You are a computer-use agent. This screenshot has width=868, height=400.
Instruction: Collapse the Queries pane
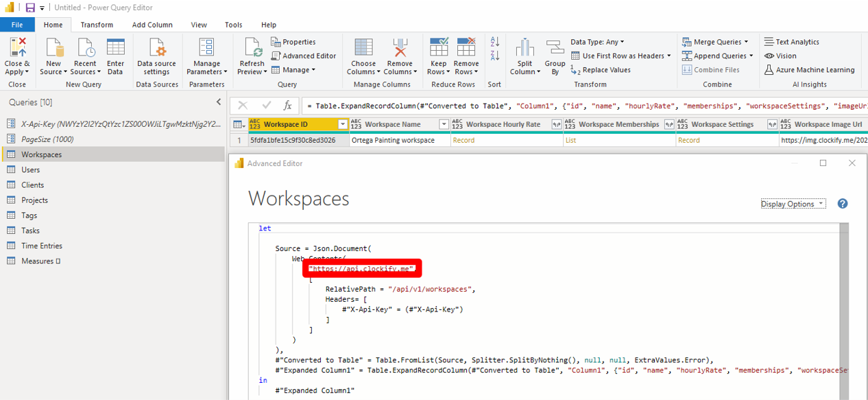[x=219, y=102]
